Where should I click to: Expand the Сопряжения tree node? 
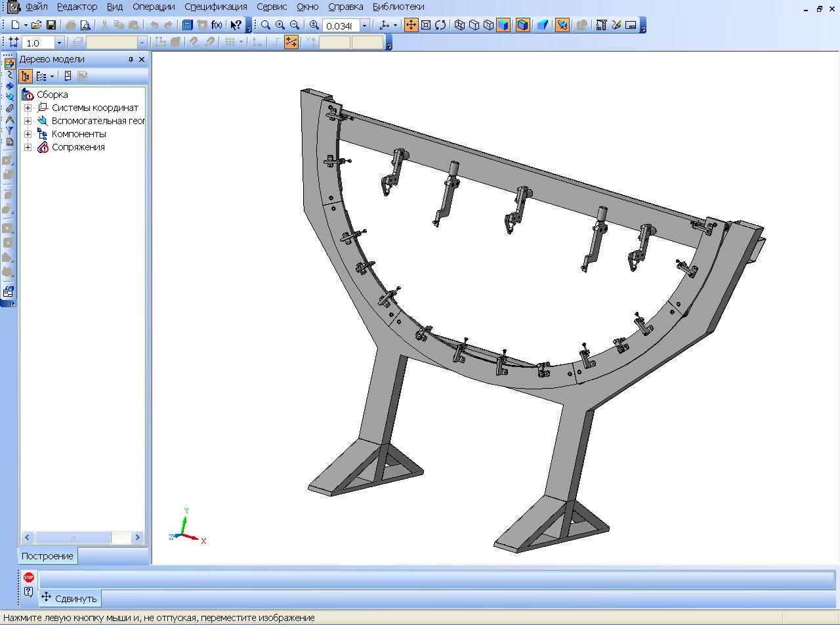click(28, 147)
